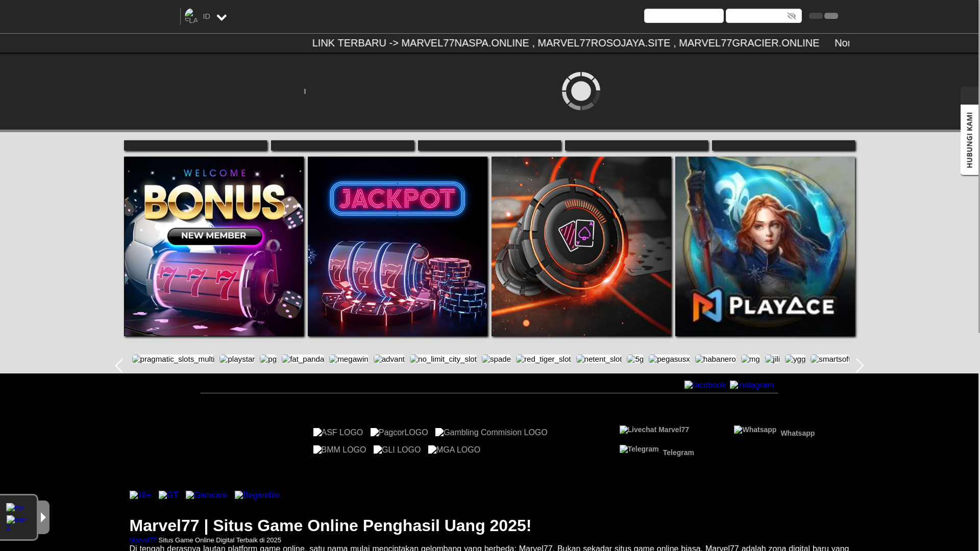Select the netent_slot provider
980x551 pixels.
pyautogui.click(x=599, y=359)
